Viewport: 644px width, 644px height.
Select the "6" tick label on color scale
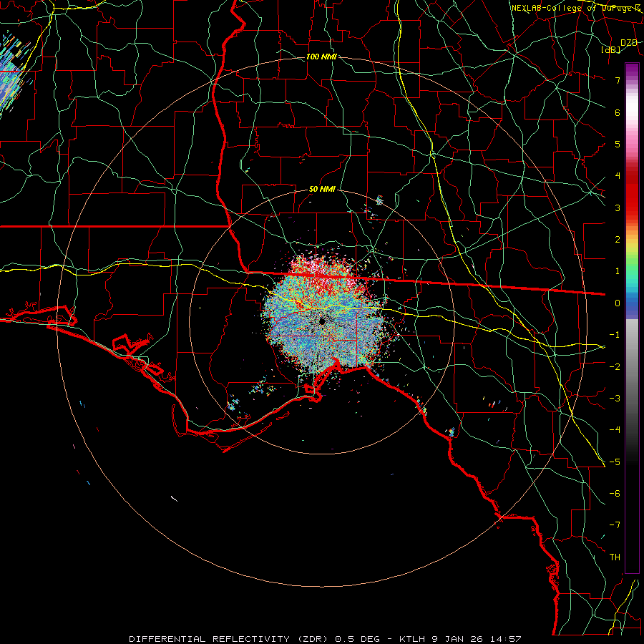coord(618,112)
